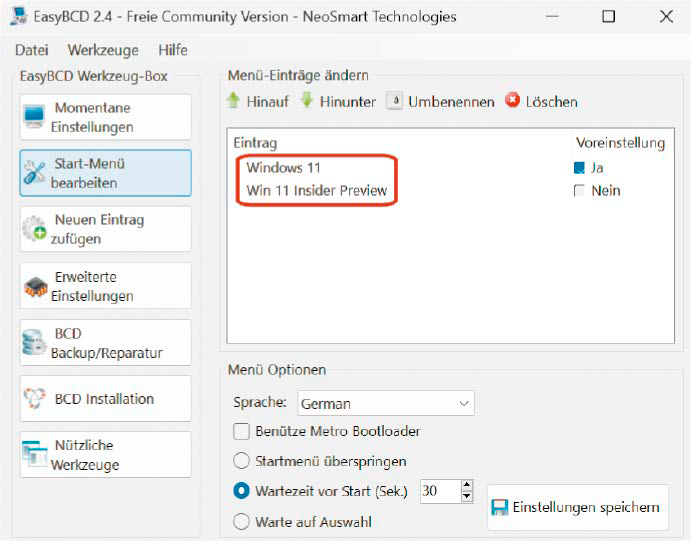The image size is (691, 541).
Task: Click the Löschen text label
Action: [551, 102]
